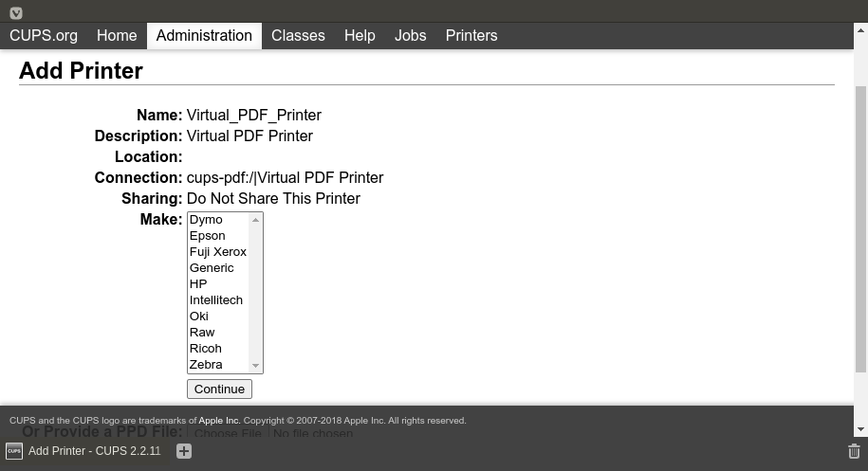The image size is (868, 471).
Task: Go to the Printers menu item
Action: click(471, 35)
